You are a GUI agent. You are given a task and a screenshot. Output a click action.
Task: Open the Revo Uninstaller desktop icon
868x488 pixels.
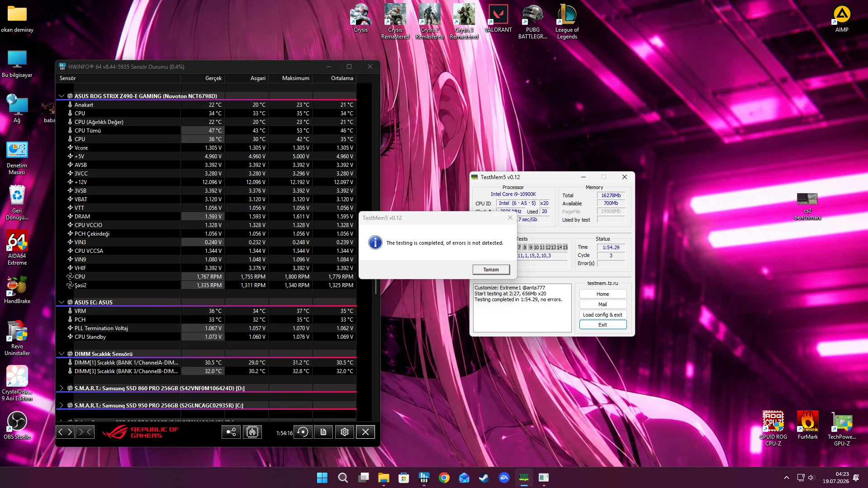17,338
